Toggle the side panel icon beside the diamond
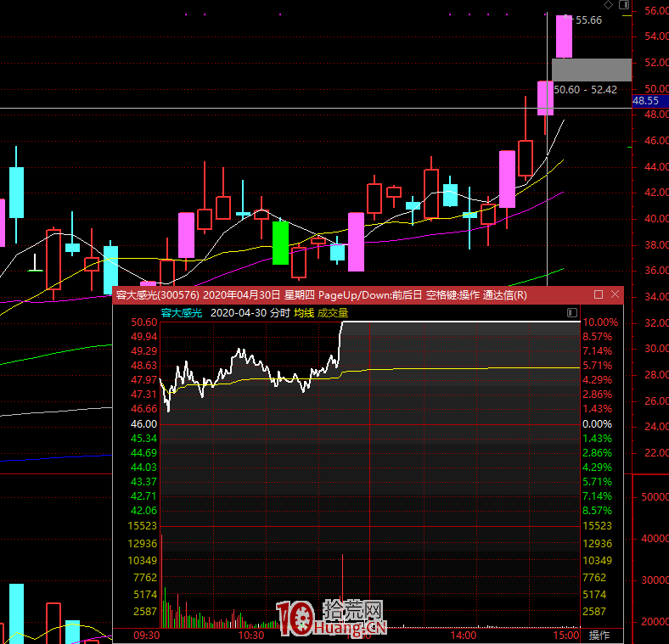The image size is (669, 644). point(624,5)
